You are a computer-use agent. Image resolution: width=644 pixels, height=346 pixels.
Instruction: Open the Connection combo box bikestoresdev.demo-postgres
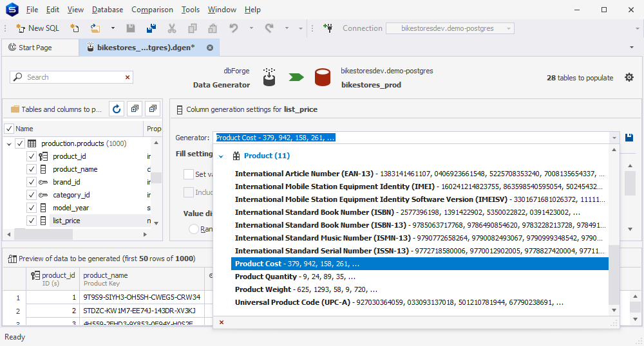(x=450, y=28)
